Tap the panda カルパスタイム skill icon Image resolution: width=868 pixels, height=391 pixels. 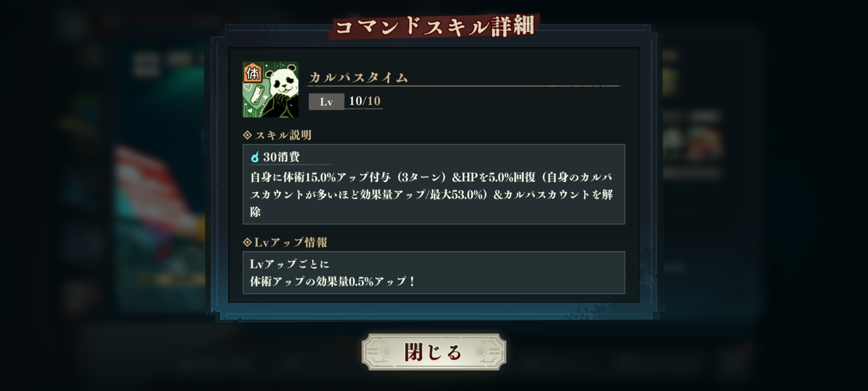[x=271, y=89]
